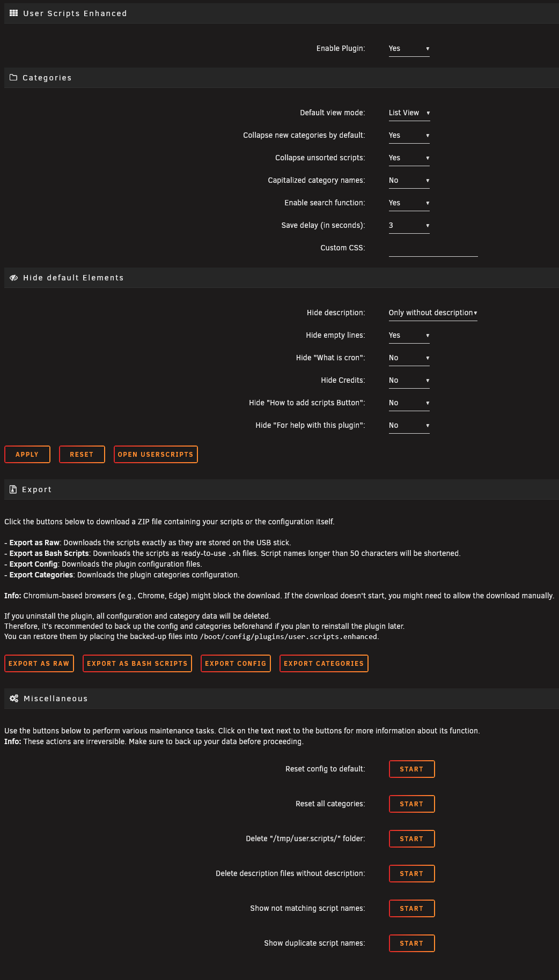
Task: Open the Hide "What is cron" dropdown
Action: tap(409, 358)
